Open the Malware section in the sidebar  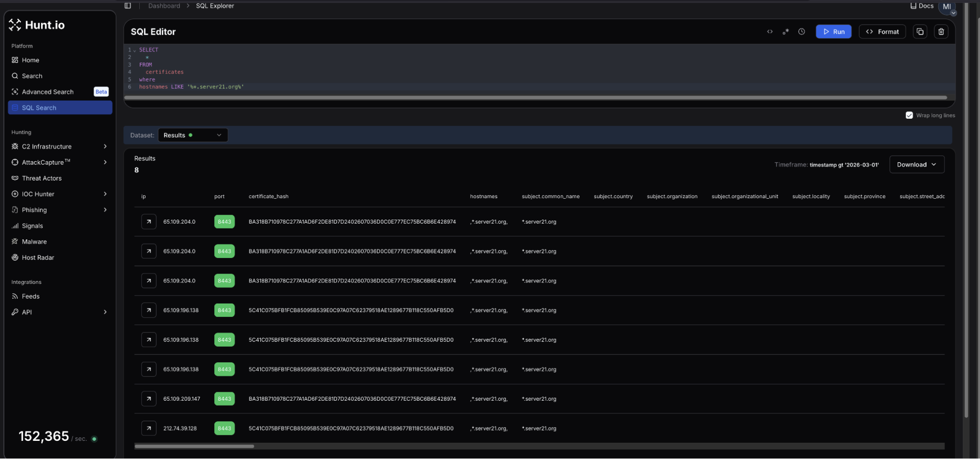(34, 241)
